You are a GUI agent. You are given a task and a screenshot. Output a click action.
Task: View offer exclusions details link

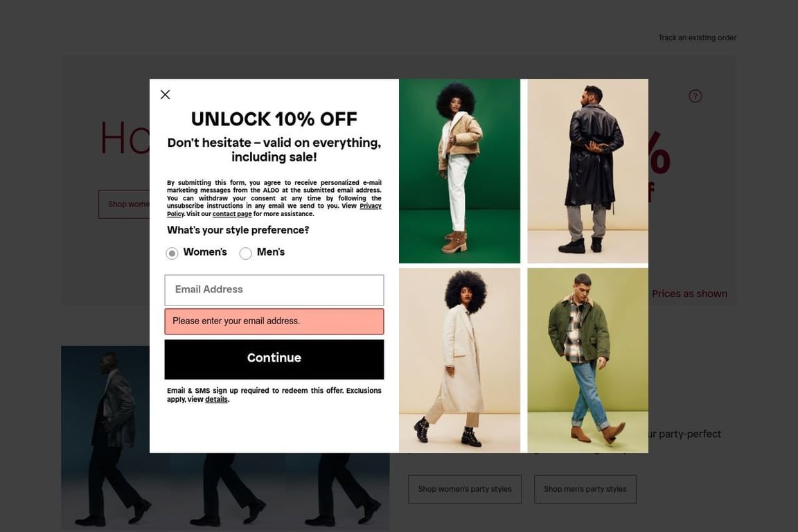(x=216, y=400)
